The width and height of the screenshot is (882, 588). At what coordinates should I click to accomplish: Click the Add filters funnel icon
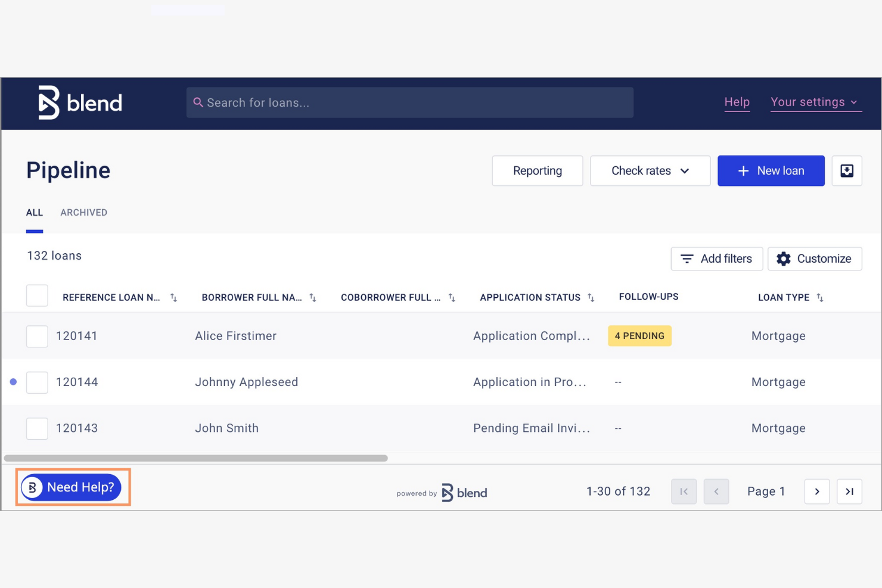(687, 259)
